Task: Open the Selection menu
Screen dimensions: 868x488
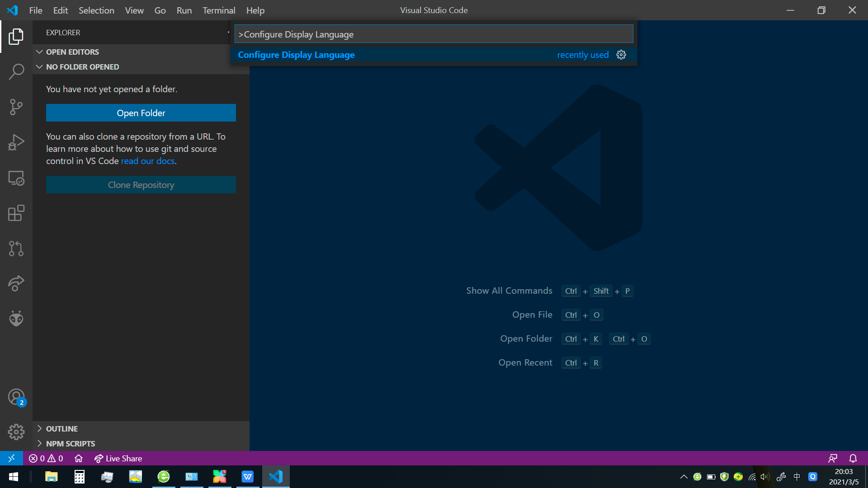Action: point(96,10)
